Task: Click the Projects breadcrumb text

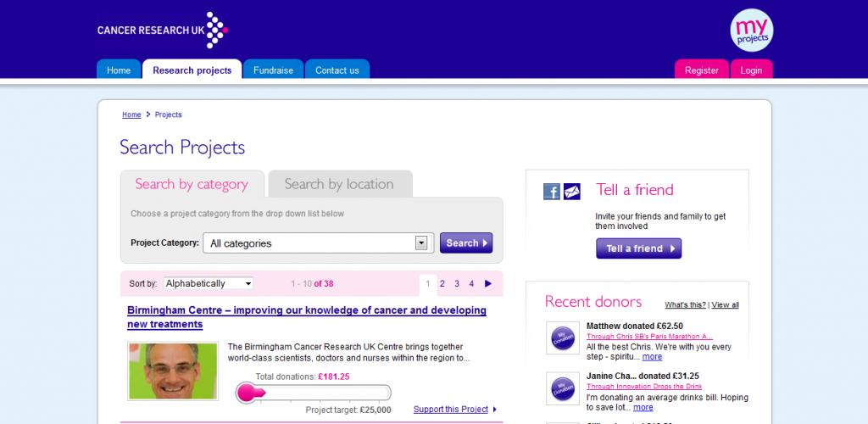Action: click(x=169, y=114)
